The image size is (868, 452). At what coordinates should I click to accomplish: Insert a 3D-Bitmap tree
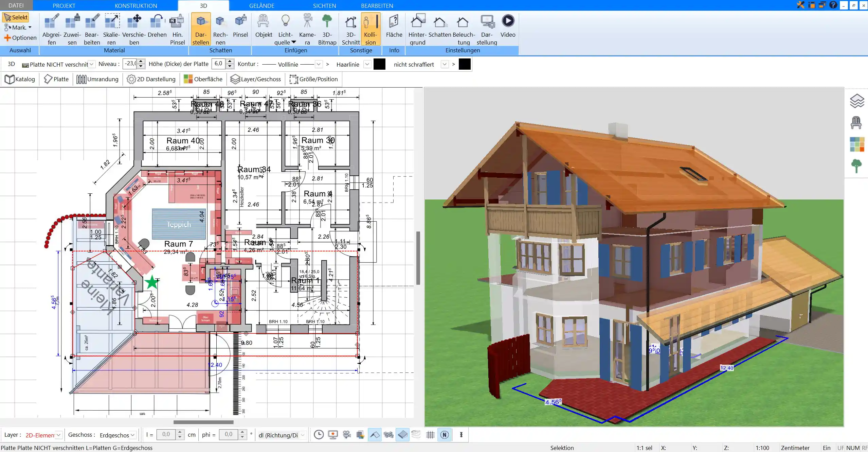tap(327, 29)
